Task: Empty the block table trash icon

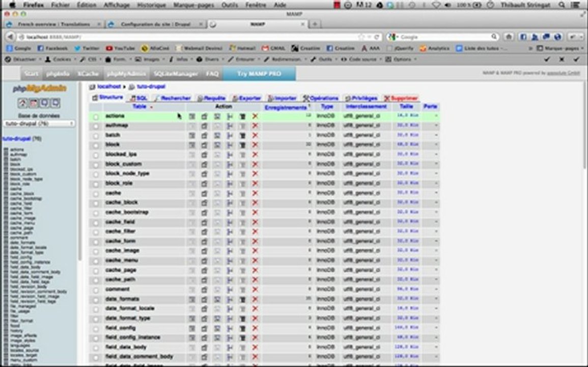Action: pyautogui.click(x=243, y=145)
